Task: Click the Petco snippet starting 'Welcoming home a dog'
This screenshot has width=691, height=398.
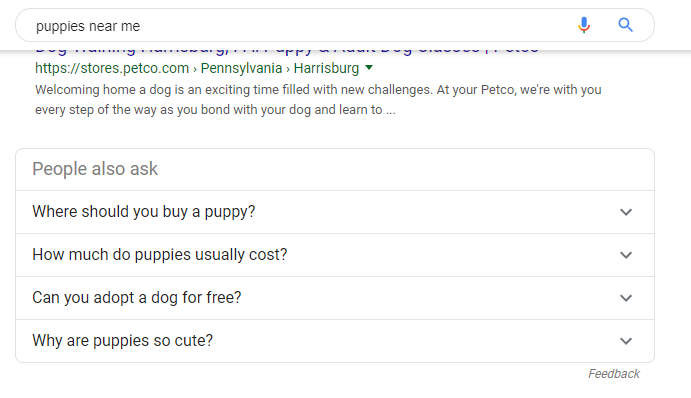Action: (318, 90)
